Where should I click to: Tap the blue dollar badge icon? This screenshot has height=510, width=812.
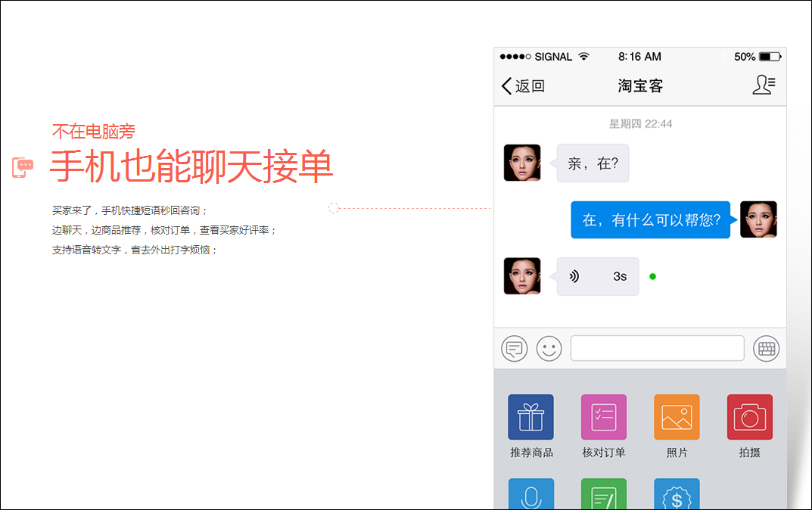[x=677, y=495]
